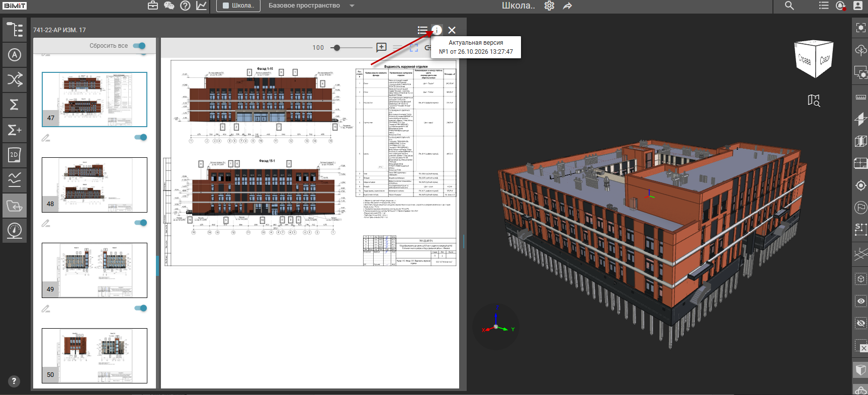Toggle the Сбросить все switch
The width and height of the screenshot is (868, 395).
pyautogui.click(x=139, y=46)
